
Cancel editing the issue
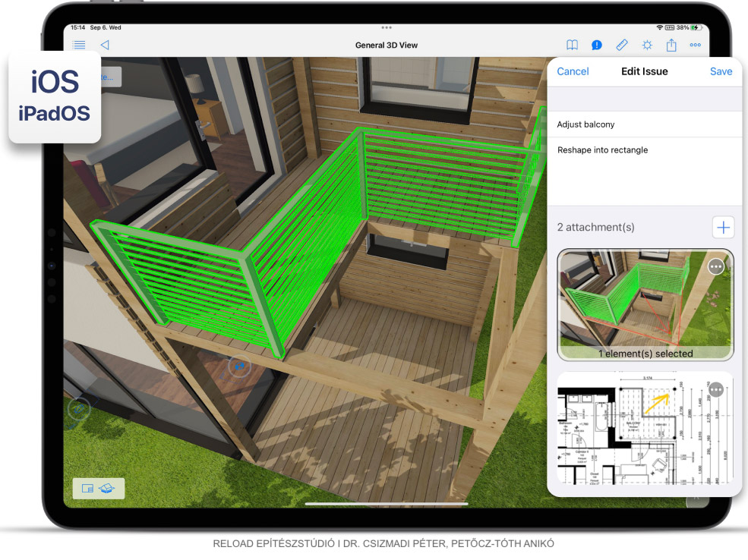pos(573,71)
